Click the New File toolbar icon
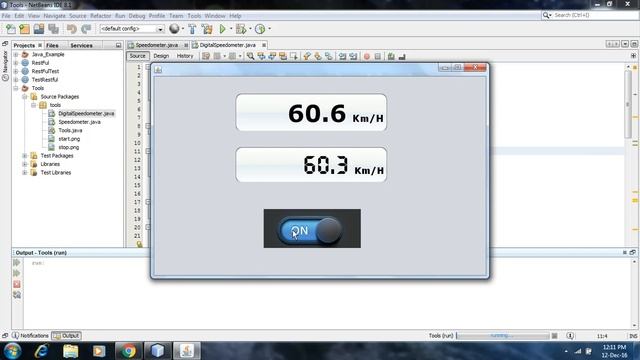This screenshot has height=360, width=640. (x=11, y=29)
